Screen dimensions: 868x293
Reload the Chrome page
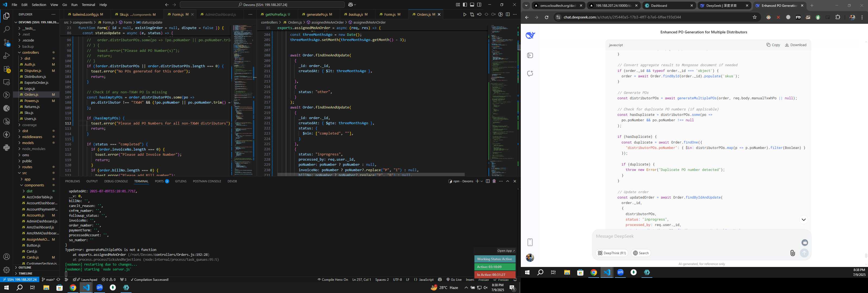coord(546,17)
